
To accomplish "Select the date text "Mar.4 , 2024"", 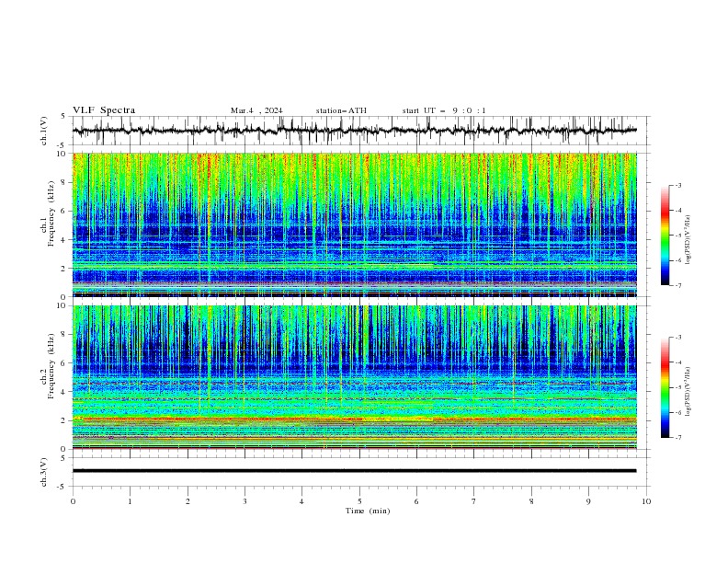I will [256, 110].
